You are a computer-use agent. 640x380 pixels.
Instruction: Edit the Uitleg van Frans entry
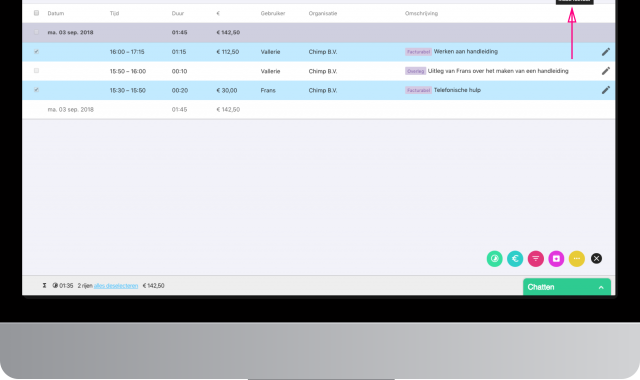pos(606,71)
